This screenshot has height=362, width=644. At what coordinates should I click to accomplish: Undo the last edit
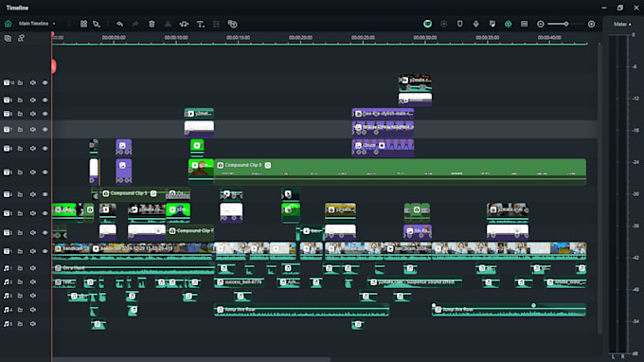point(119,24)
